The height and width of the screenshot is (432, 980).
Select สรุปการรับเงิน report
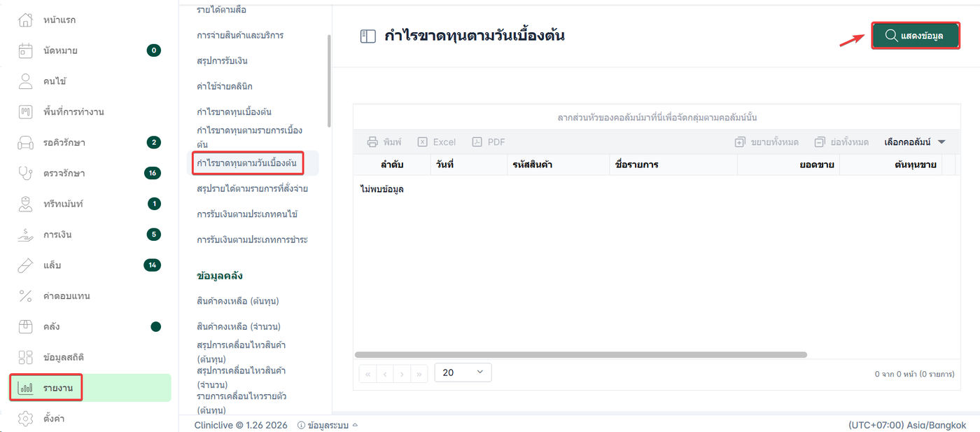(x=223, y=61)
